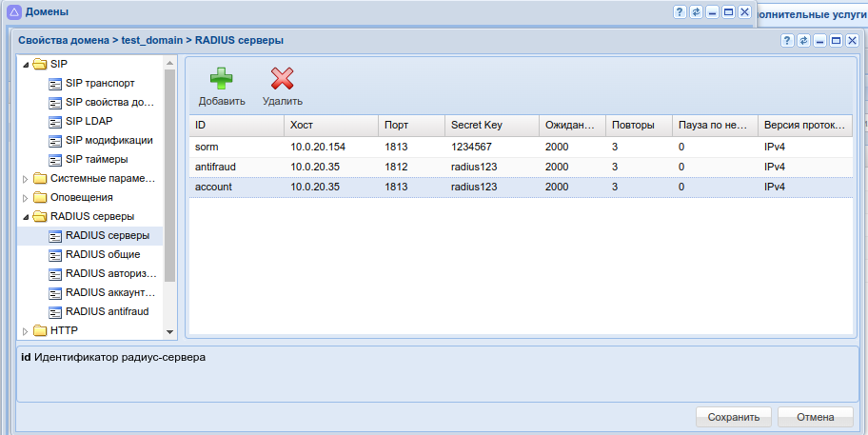This screenshot has width=868, height=435.
Task: Click test_domain in breadcrumb title
Action: [x=151, y=40]
